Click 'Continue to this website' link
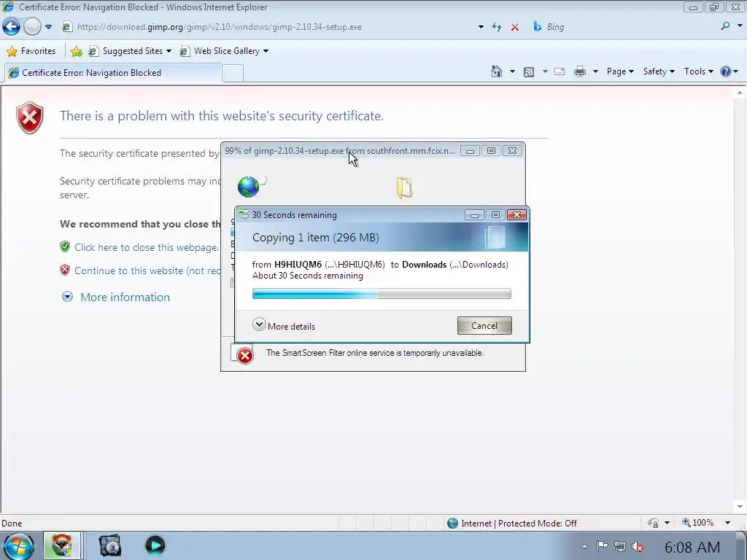Screen dimensions: 747x560 pyautogui.click(x=147, y=271)
